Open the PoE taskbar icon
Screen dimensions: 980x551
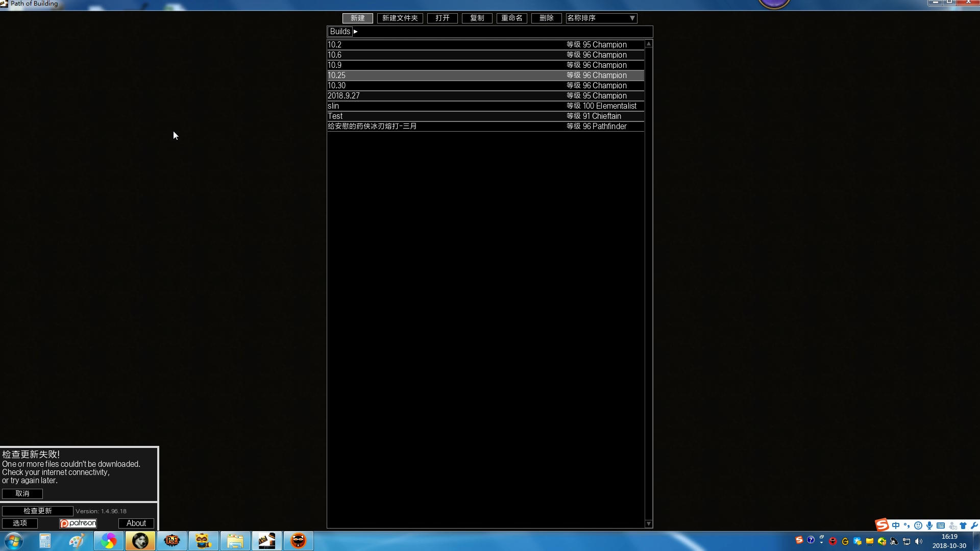(x=172, y=541)
